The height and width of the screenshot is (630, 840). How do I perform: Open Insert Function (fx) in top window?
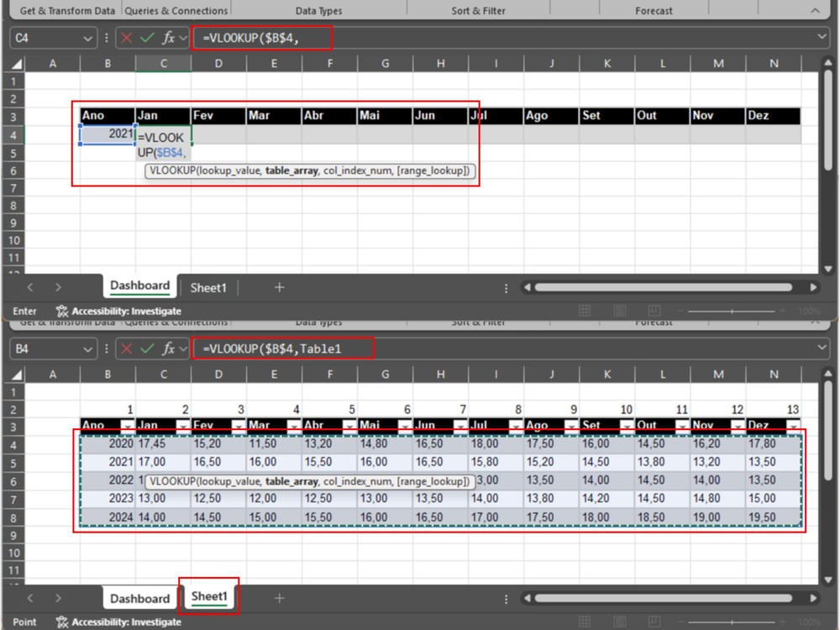pos(168,38)
